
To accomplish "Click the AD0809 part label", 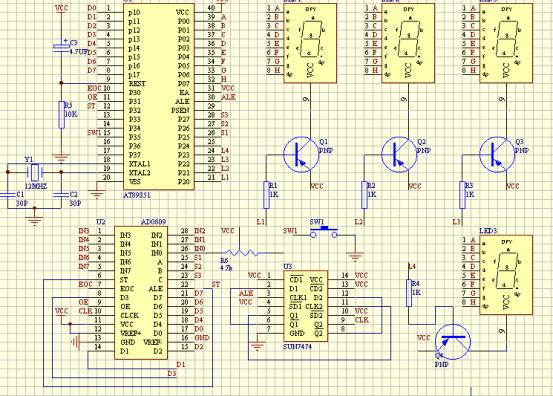I will tap(153, 222).
